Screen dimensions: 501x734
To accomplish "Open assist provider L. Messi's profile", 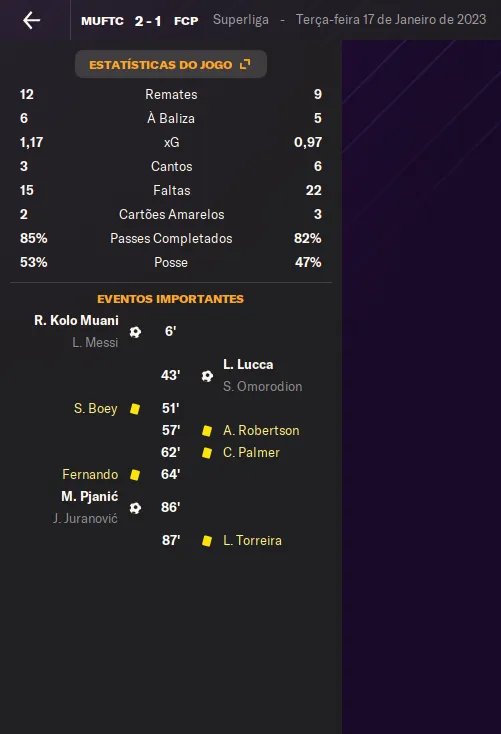I will coord(95,342).
